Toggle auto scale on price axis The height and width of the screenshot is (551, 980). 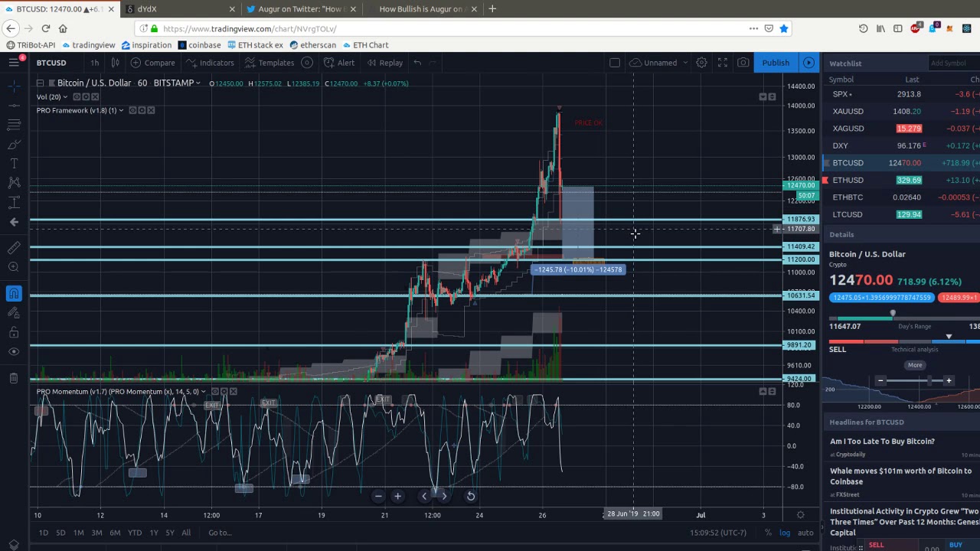point(805,533)
